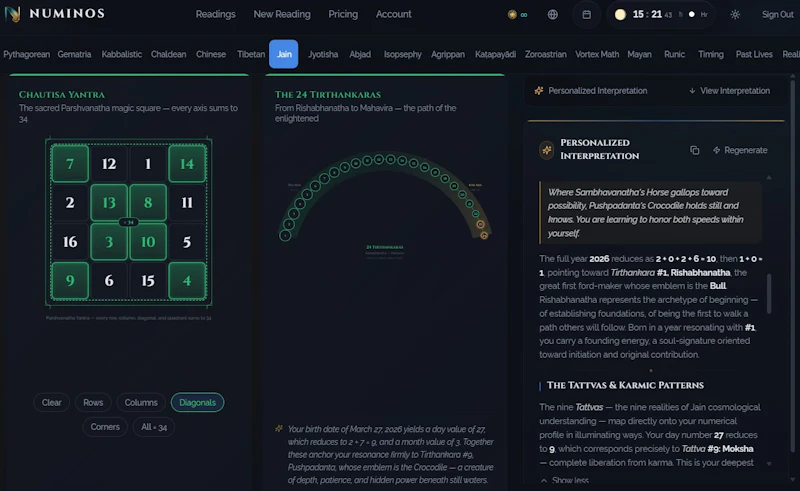Collapse interpretation with Show less

pos(565,480)
